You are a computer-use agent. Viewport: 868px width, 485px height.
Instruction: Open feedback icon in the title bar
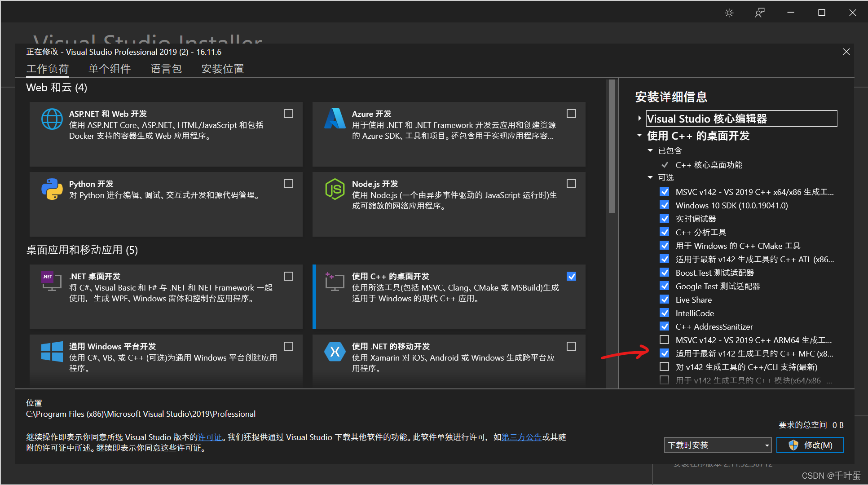point(759,13)
